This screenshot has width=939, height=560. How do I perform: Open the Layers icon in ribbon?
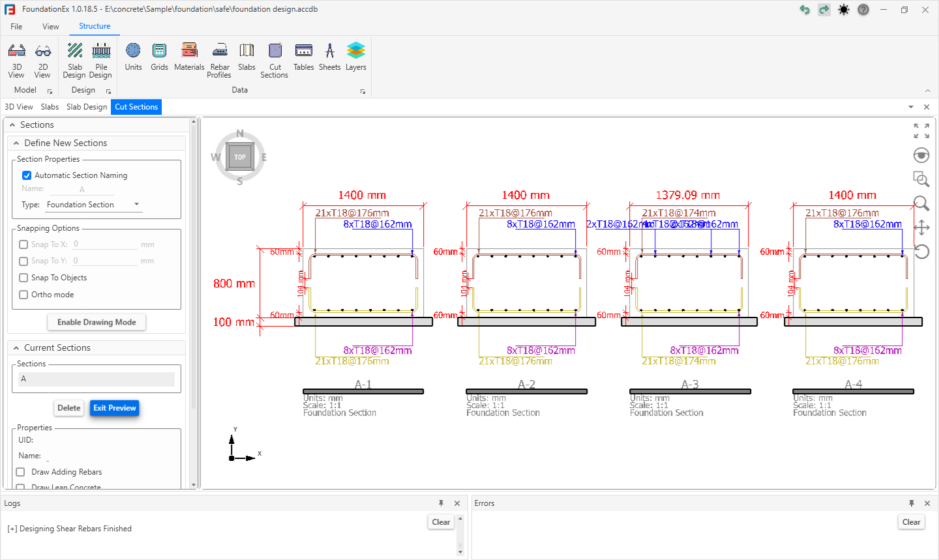click(x=355, y=57)
